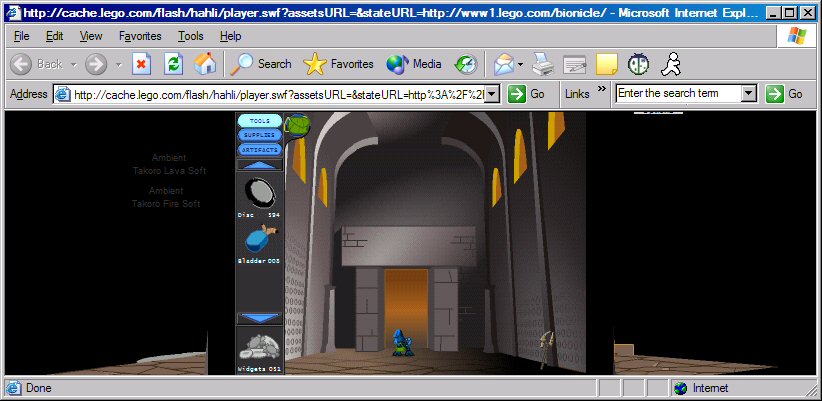
Task: Click the IE page icon in title bar
Action: click(13, 13)
